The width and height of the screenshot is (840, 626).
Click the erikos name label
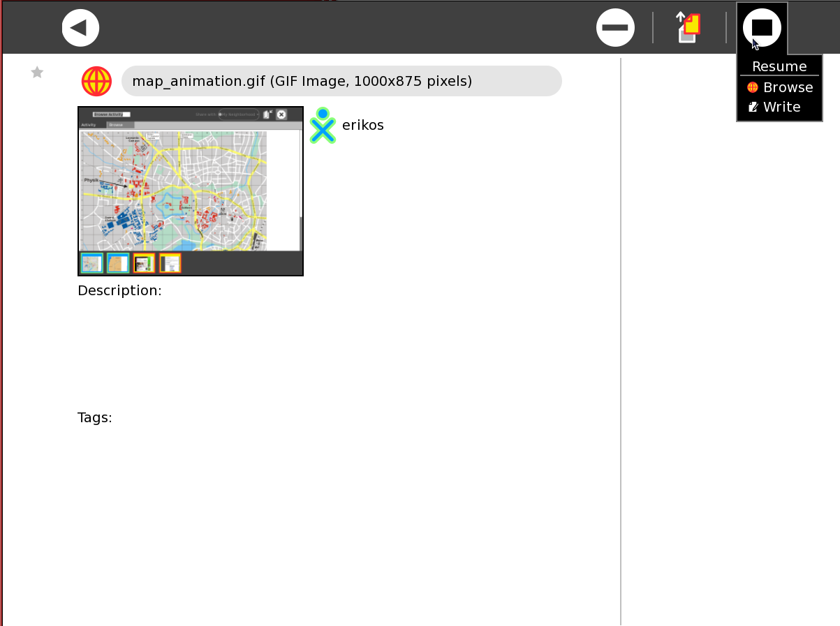(x=363, y=126)
